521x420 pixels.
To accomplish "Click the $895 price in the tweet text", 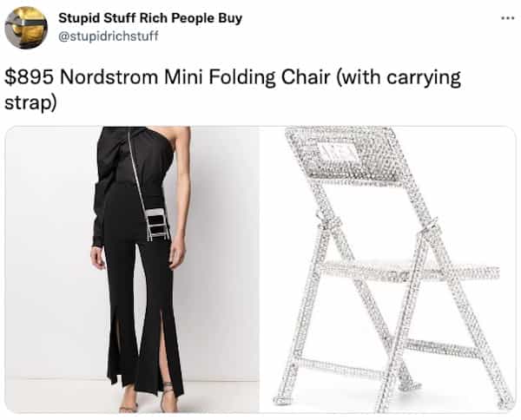I will pos(30,77).
